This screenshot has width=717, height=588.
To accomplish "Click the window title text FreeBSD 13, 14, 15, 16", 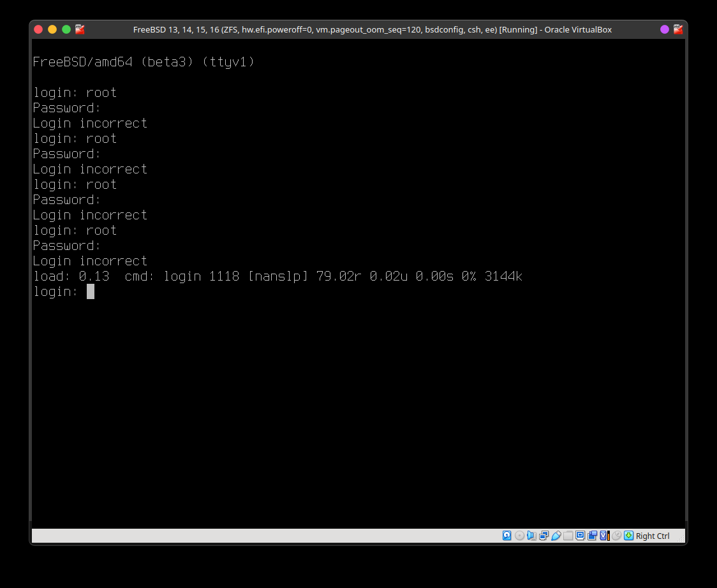I will coord(372,29).
